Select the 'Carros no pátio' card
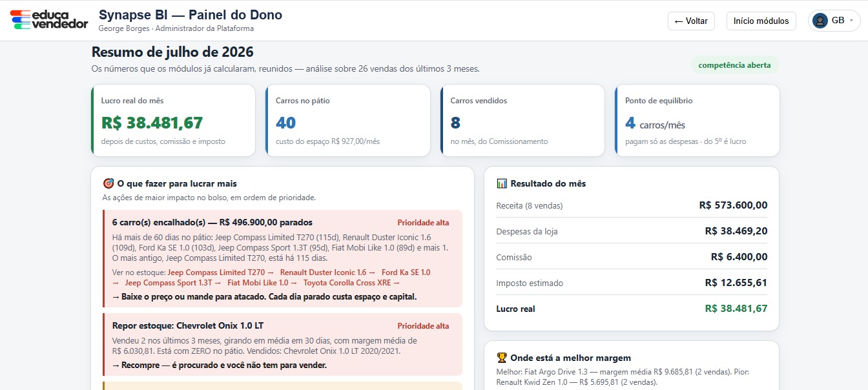The width and height of the screenshot is (868, 390). [347, 120]
